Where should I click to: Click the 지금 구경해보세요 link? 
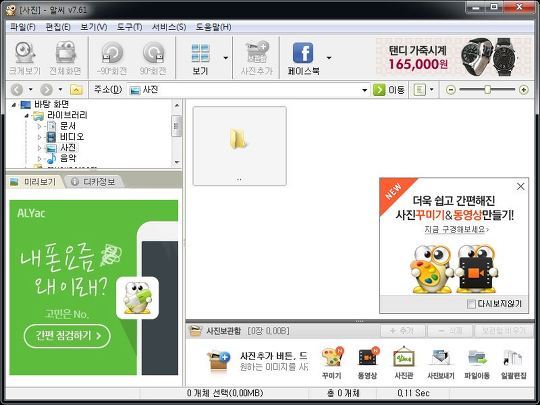456,229
